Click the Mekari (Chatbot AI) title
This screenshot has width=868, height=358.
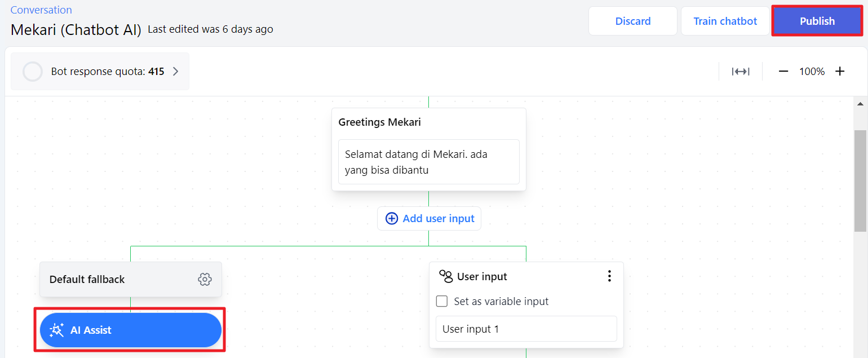76,29
